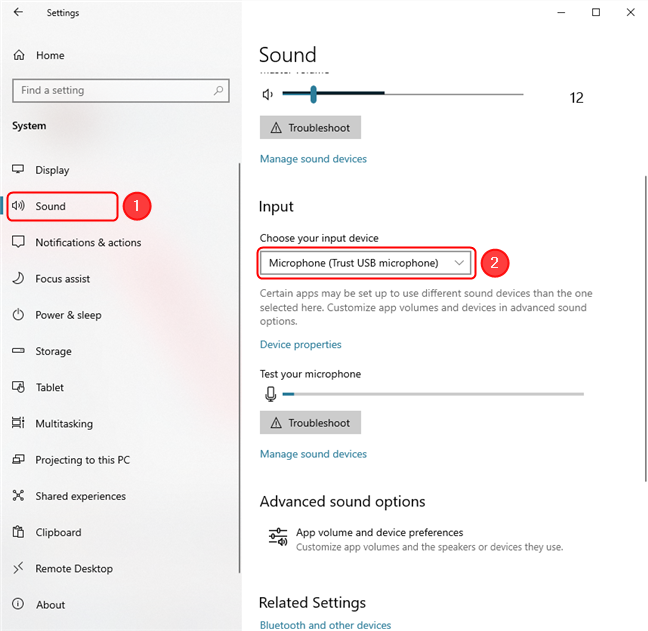Click the Focus assist moon icon
Screen dimensions: 648x631
click(x=18, y=278)
